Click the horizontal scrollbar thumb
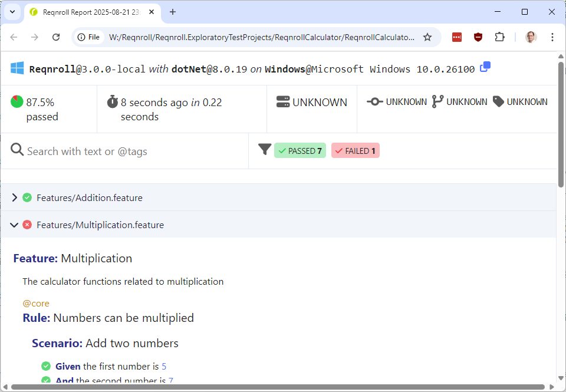Image resolution: width=566 pixels, height=392 pixels. (278, 387)
